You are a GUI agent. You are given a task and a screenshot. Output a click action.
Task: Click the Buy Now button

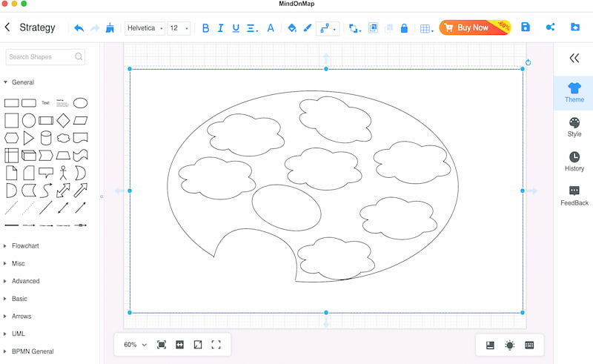pyautogui.click(x=475, y=27)
